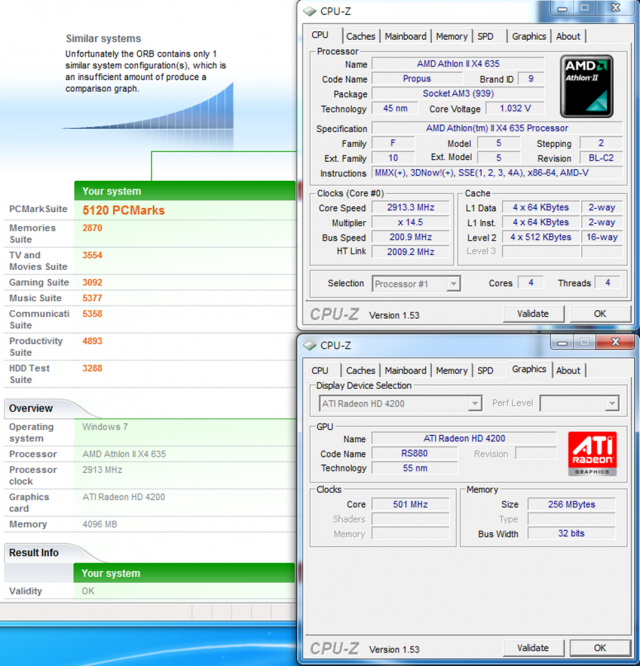Select CPU tab in lower CPU-Z window

[320, 371]
